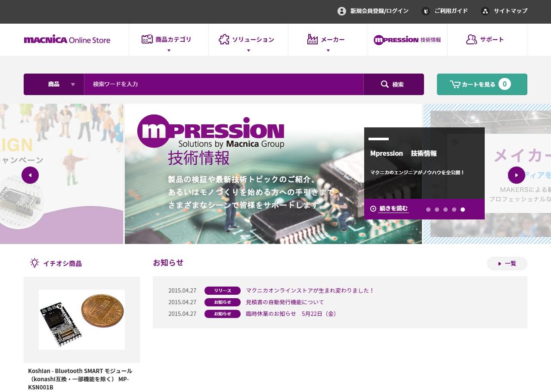Image resolution: width=551 pixels, height=392 pixels.
Task: Click the solution puzzle piece icon
Action: [224, 40]
